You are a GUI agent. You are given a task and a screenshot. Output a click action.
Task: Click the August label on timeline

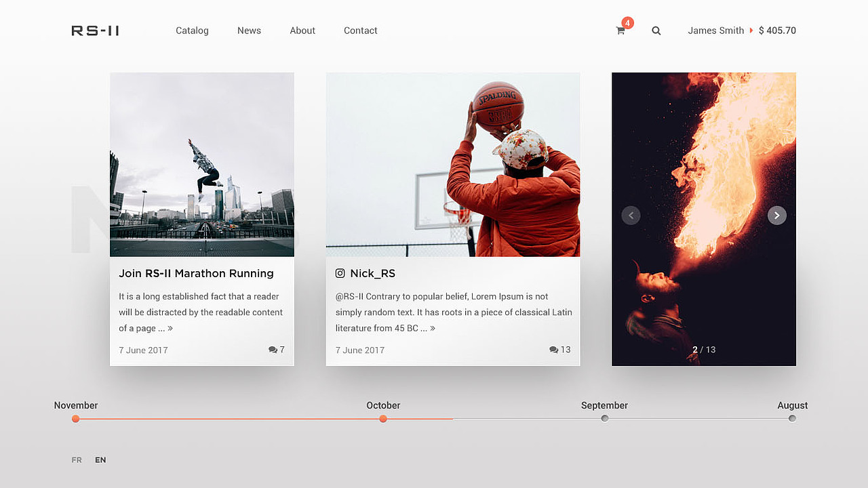tap(792, 405)
